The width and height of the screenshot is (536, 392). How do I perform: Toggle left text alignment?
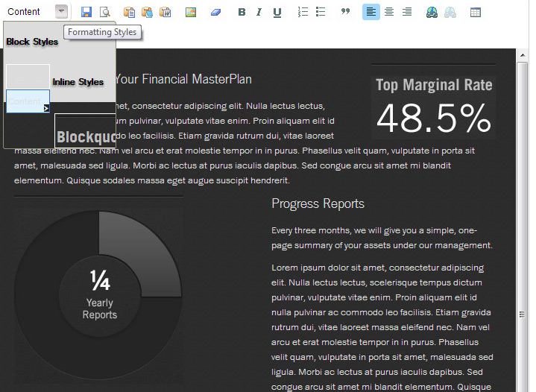coord(371,12)
